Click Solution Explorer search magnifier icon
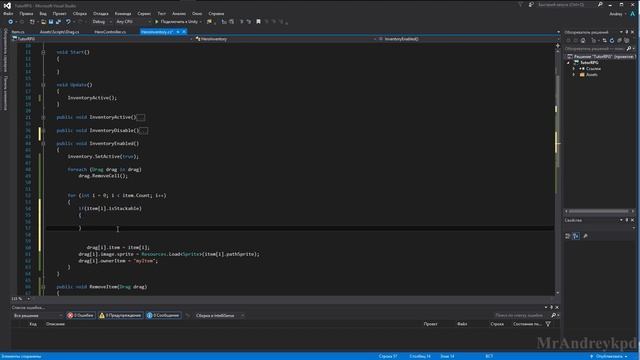Image resolution: width=640 pixels, height=360 pixels. pyautogui.click(x=629, y=49)
